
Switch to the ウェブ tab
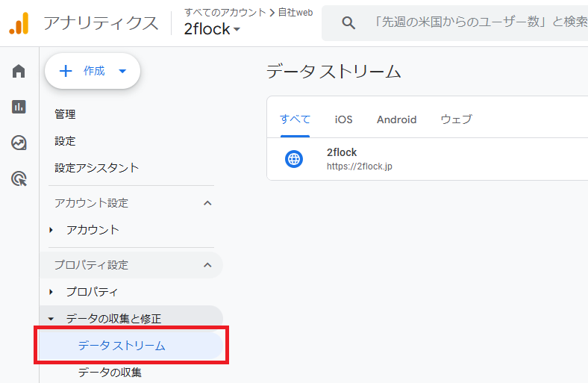[457, 119]
